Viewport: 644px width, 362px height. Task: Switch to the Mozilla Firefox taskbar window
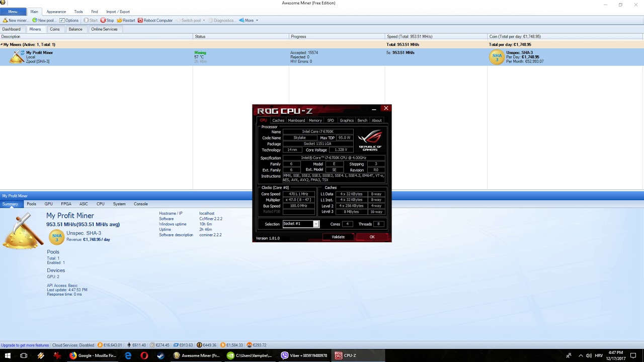[94, 355]
